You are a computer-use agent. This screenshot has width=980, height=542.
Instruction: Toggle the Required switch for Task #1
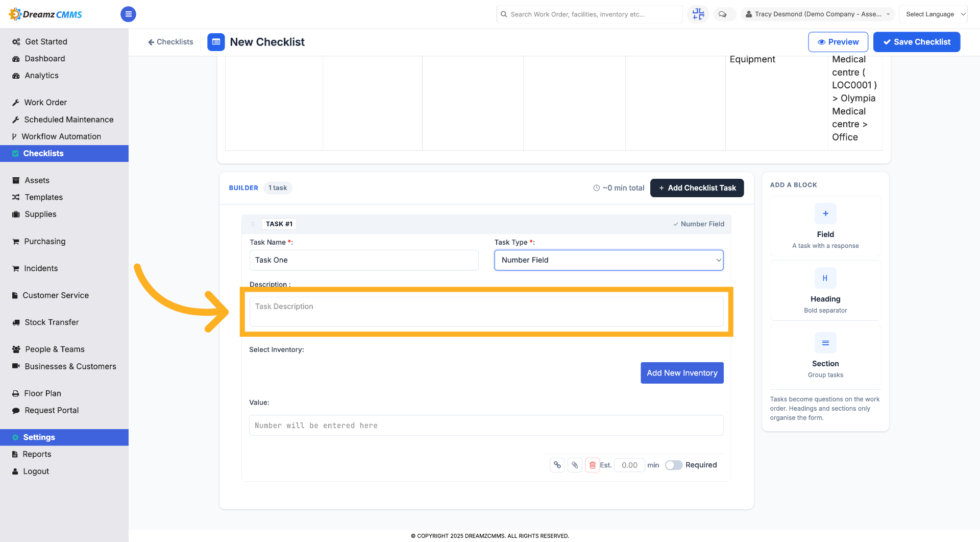click(x=673, y=465)
